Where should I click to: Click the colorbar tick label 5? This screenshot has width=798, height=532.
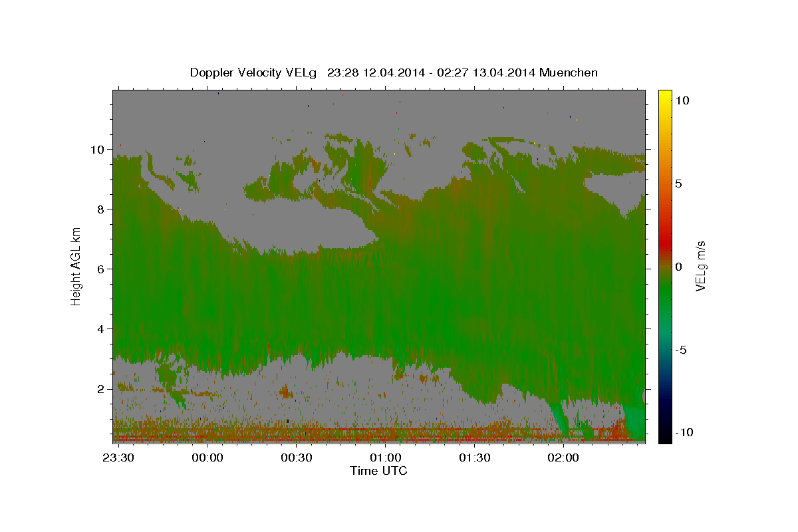(680, 184)
